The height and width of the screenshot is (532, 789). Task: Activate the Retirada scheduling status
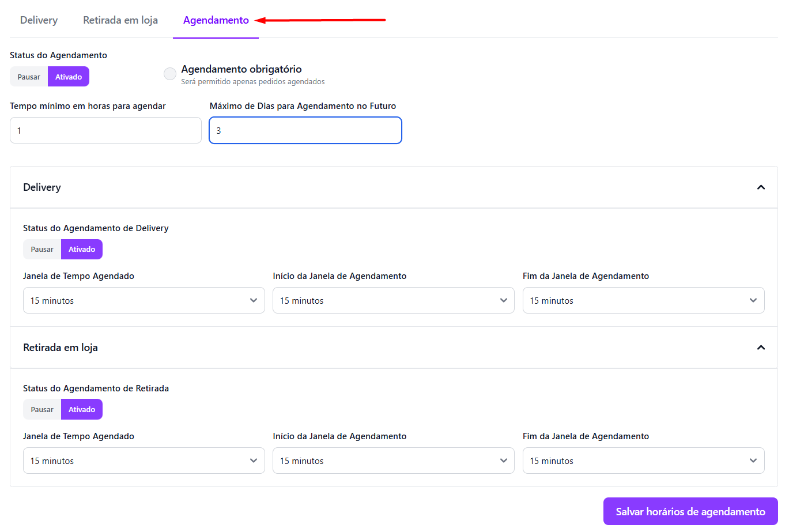[x=82, y=410]
